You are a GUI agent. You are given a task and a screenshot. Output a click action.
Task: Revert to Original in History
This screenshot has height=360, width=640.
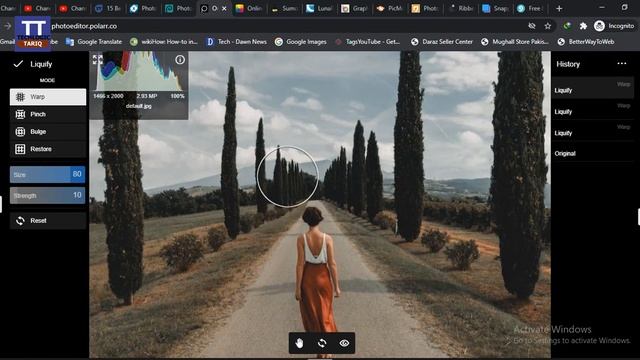[x=593, y=153]
